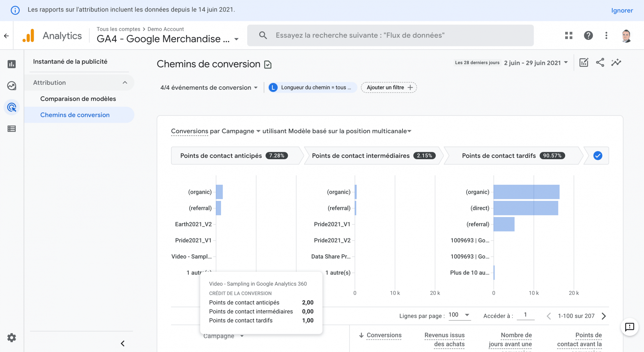Viewport: 644px width, 352px height.
Task: Open Lignes par page 100 dropdown
Action: tap(459, 315)
